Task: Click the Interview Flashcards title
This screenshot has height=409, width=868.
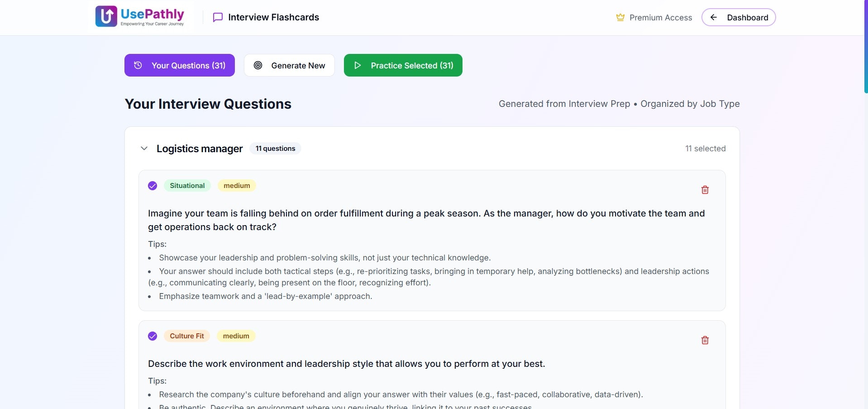Action: [x=273, y=17]
